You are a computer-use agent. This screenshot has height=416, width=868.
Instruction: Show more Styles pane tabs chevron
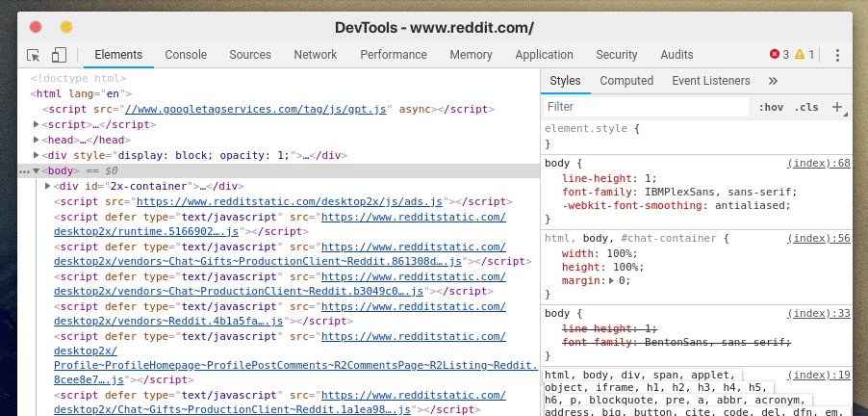point(773,81)
